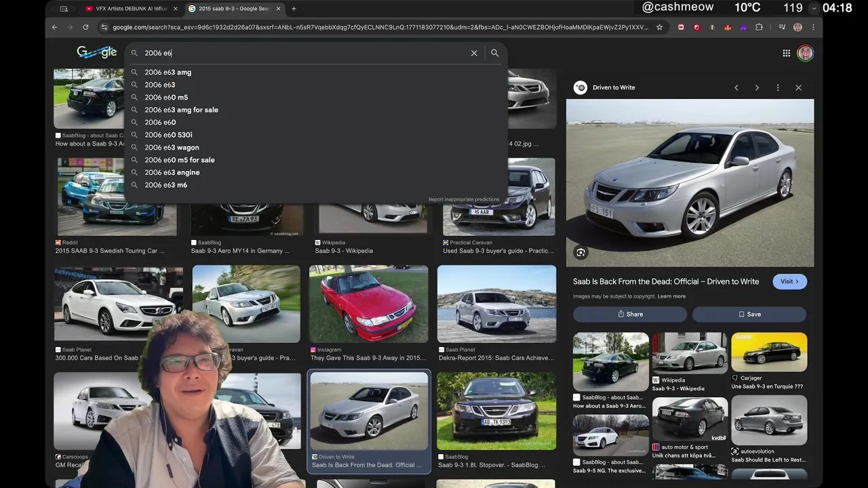
Task: Open Saab 9-3 1.8t Stopover SaabBlog thumbnail
Action: (496, 411)
